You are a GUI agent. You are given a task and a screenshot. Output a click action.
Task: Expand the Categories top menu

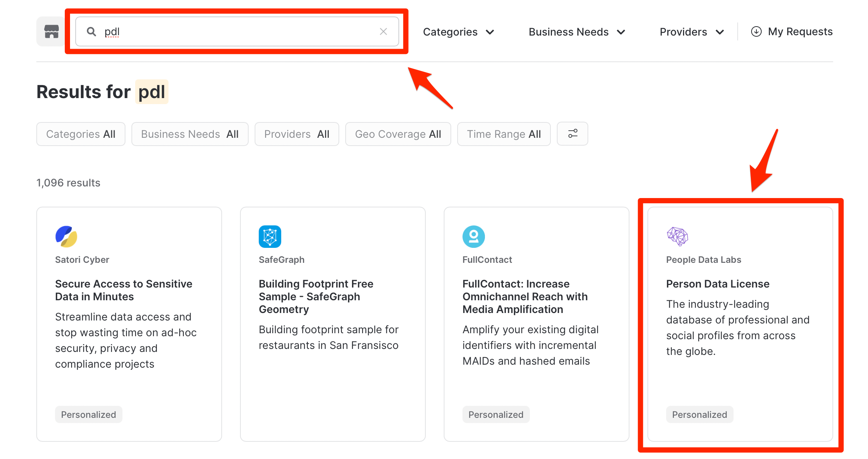coord(458,32)
